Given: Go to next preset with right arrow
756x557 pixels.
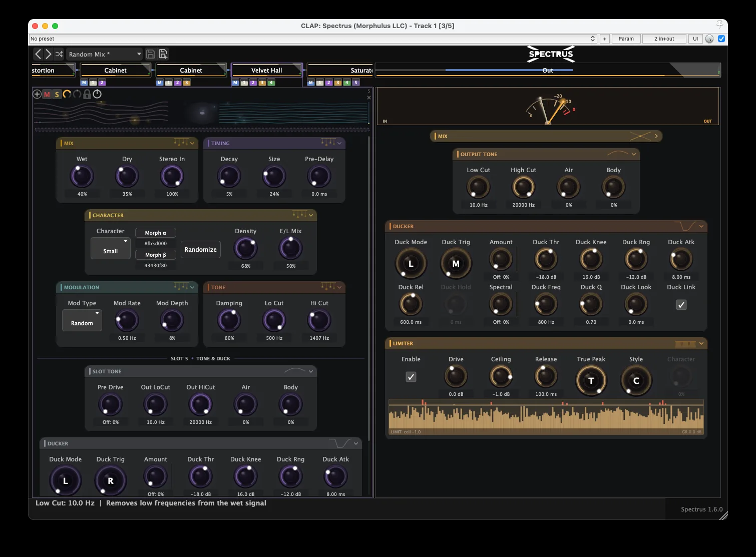Looking at the screenshot, I should click(x=48, y=54).
